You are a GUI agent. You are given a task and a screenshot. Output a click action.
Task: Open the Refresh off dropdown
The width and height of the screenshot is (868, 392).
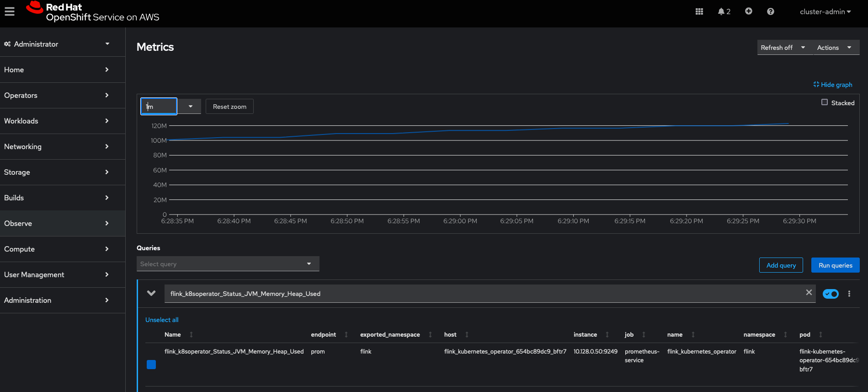point(783,48)
